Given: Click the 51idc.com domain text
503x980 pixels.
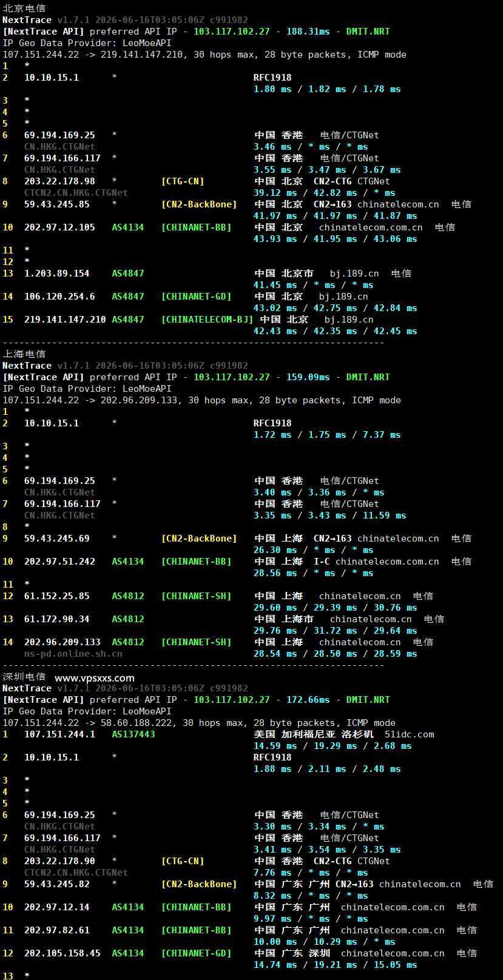Looking at the screenshot, I should 410,734.
